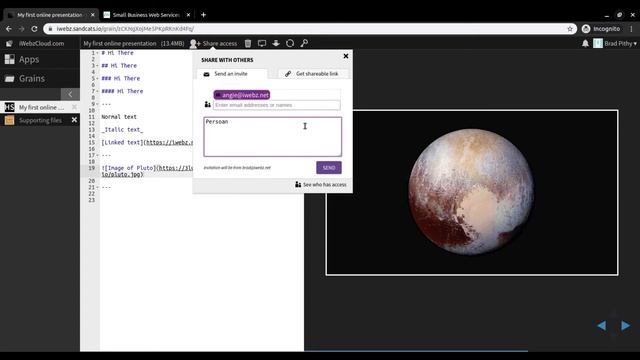The image size is (640, 360).
Task: Bookmark page with the star icon
Action: (x=570, y=29)
